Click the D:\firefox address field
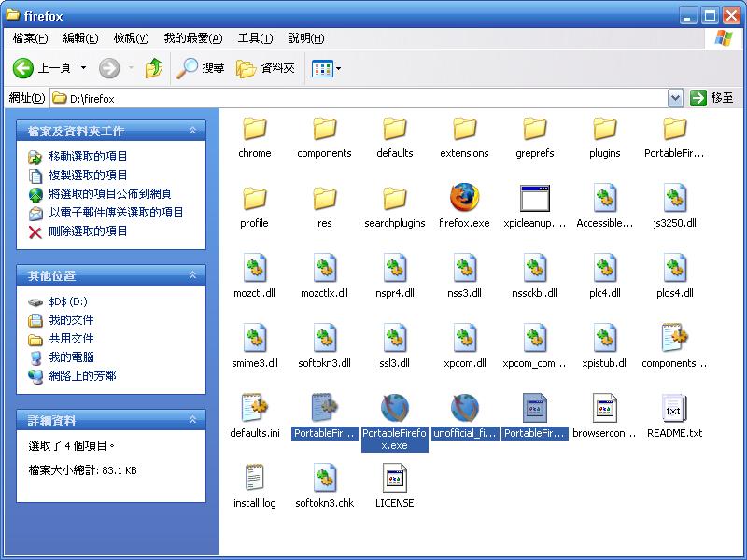This screenshot has height=560, width=747. tap(364, 98)
